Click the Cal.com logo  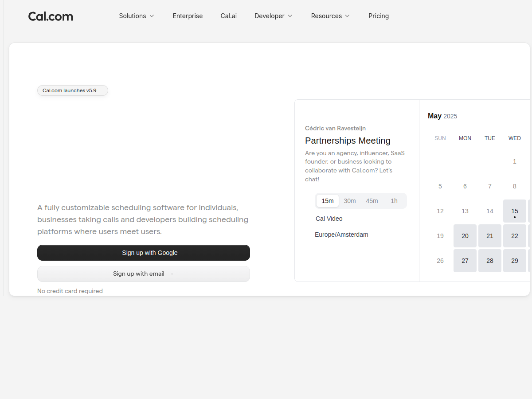pyautogui.click(x=51, y=16)
